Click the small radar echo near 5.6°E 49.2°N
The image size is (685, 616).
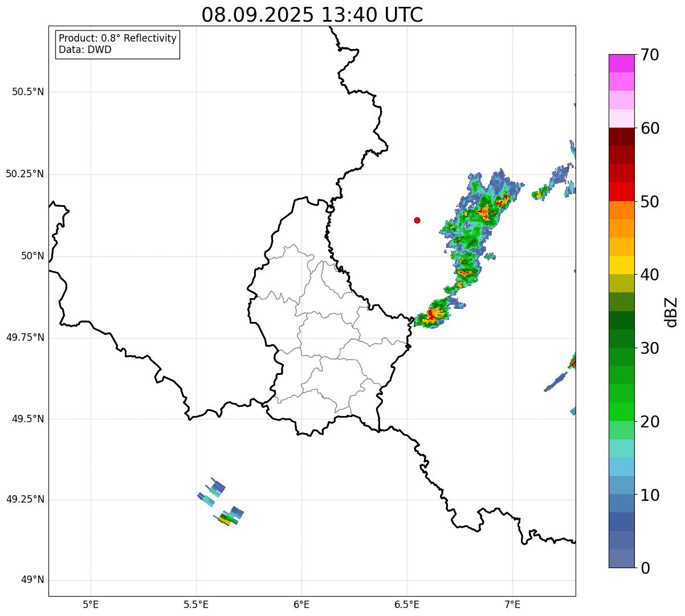point(230,516)
